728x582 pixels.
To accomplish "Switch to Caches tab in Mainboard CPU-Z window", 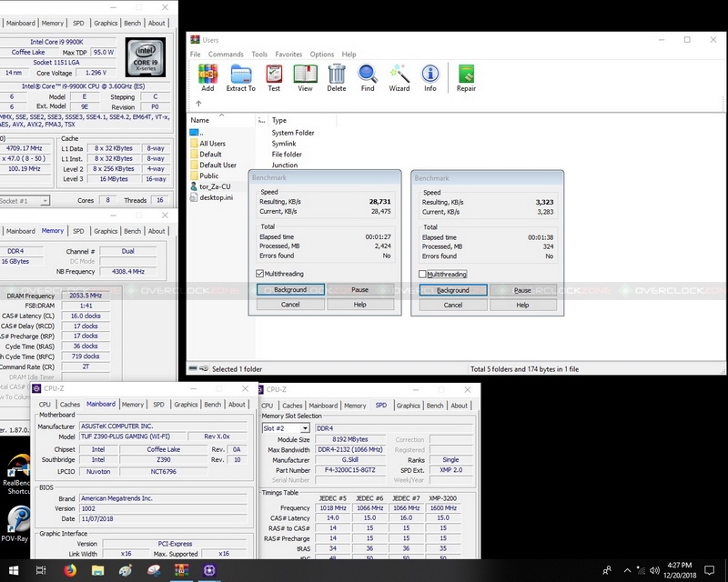I will pos(70,405).
